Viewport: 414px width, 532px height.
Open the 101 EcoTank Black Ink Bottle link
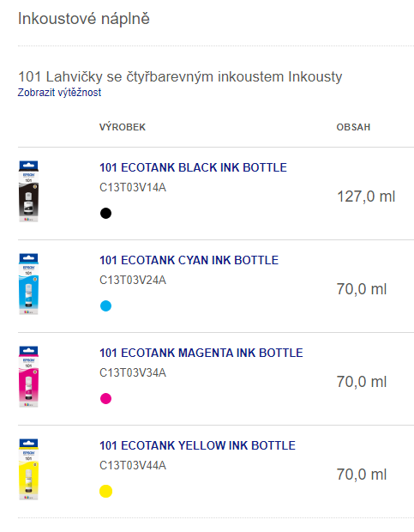click(x=193, y=167)
